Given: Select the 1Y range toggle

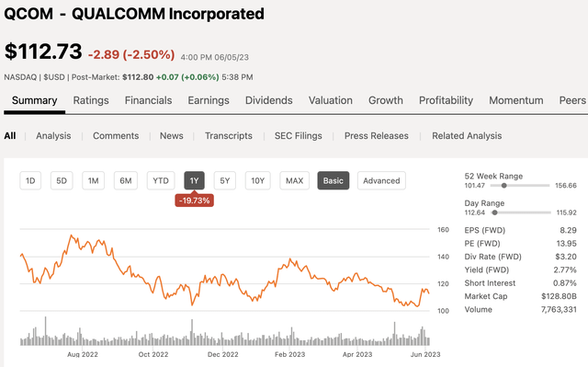Looking at the screenshot, I should [194, 180].
